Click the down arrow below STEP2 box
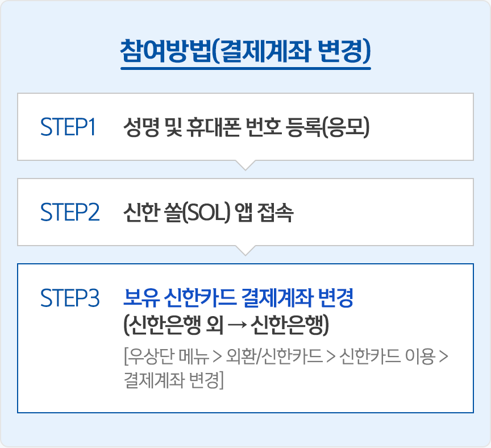The width and height of the screenshot is (491, 448). tap(246, 251)
